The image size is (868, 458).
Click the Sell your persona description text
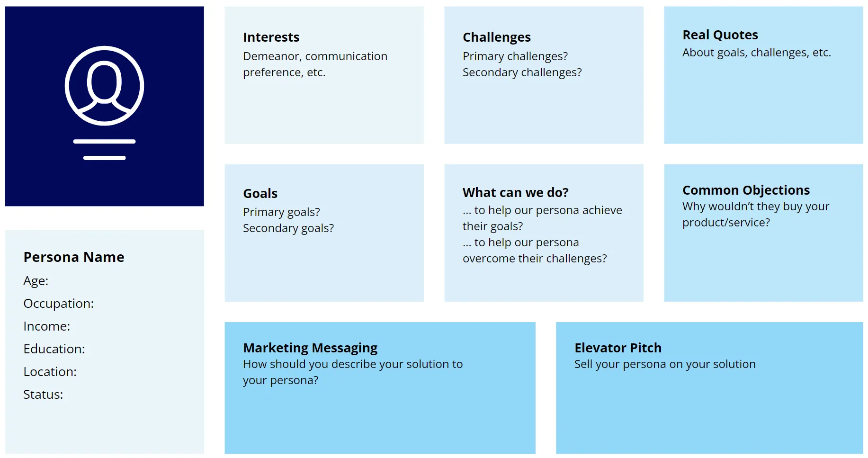(665, 364)
